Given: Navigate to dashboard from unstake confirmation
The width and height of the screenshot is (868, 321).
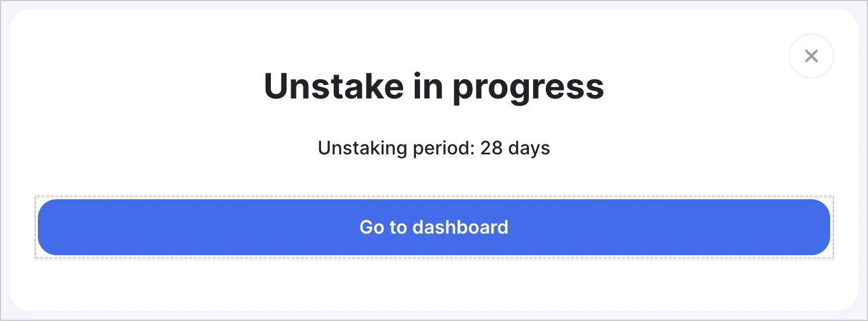Looking at the screenshot, I should point(434,227).
